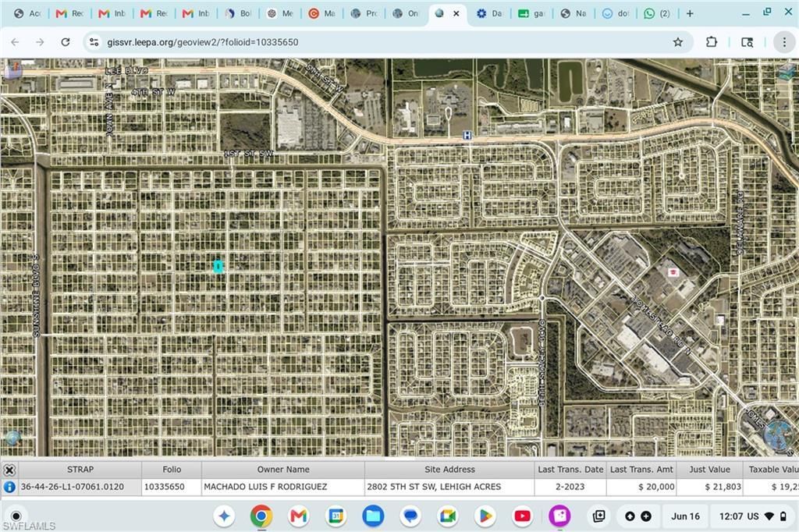The height and width of the screenshot is (532, 799).
Task: Close the active GeoView tab
Action: point(456,14)
